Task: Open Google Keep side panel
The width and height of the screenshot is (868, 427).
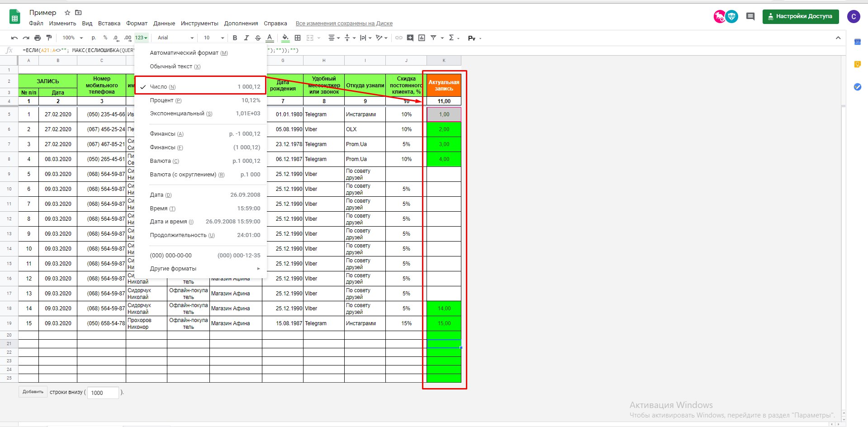Action: point(857,64)
